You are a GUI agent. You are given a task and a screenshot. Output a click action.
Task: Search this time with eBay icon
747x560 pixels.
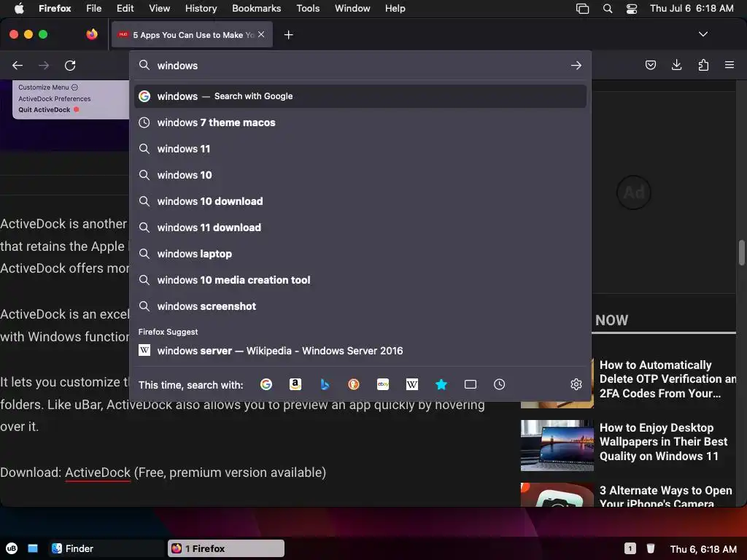click(383, 384)
